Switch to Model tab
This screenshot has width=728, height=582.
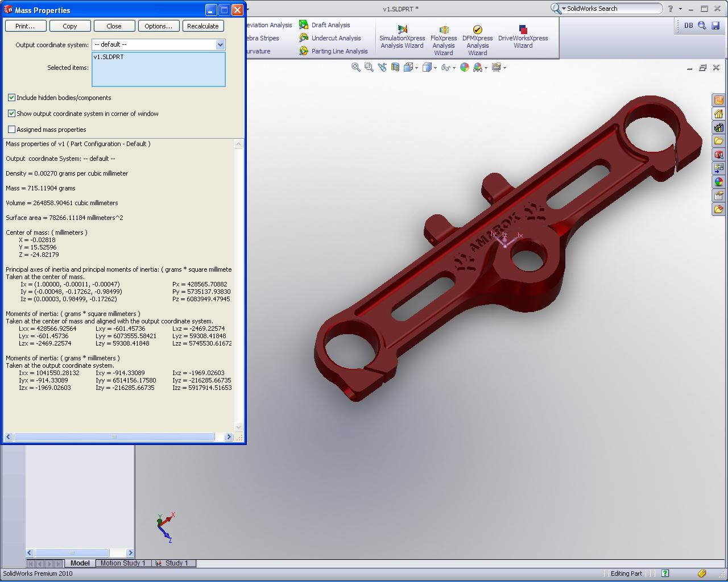pyautogui.click(x=80, y=563)
